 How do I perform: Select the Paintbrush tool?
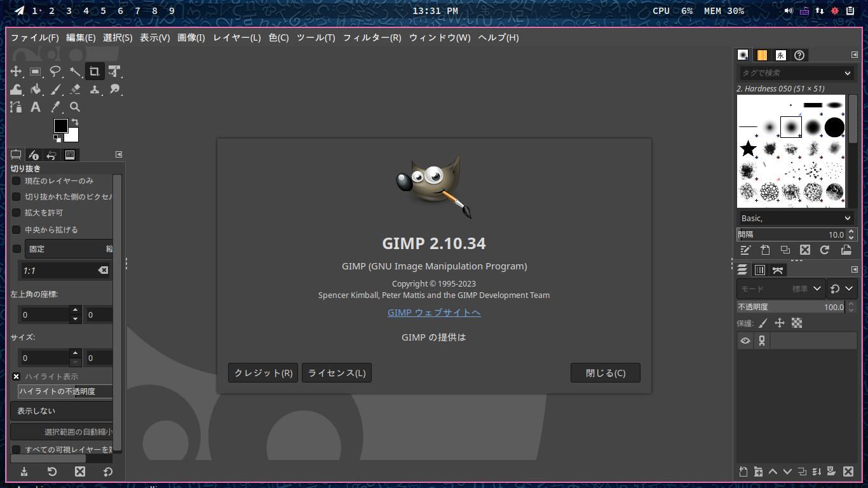pos(55,90)
